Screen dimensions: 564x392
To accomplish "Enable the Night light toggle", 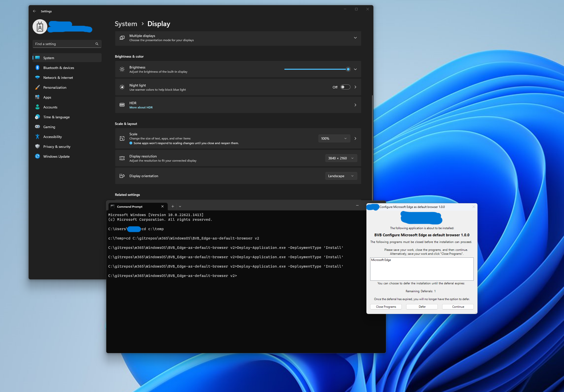I will (345, 87).
